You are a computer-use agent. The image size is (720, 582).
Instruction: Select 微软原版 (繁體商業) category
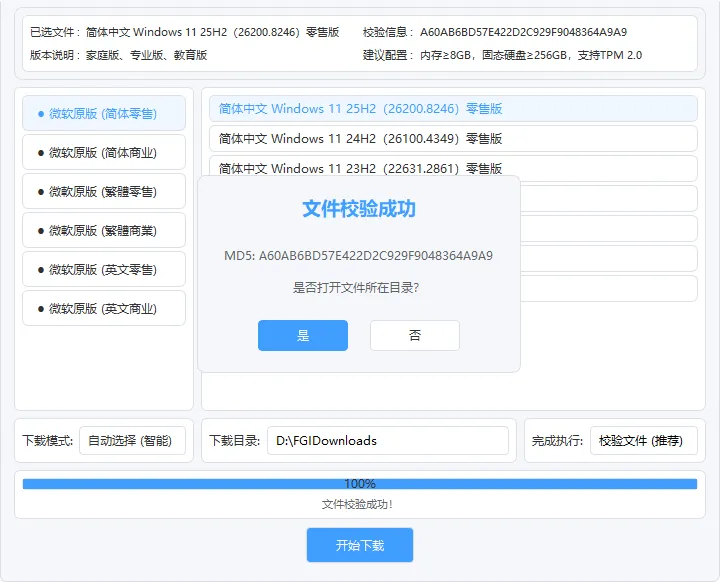point(104,231)
